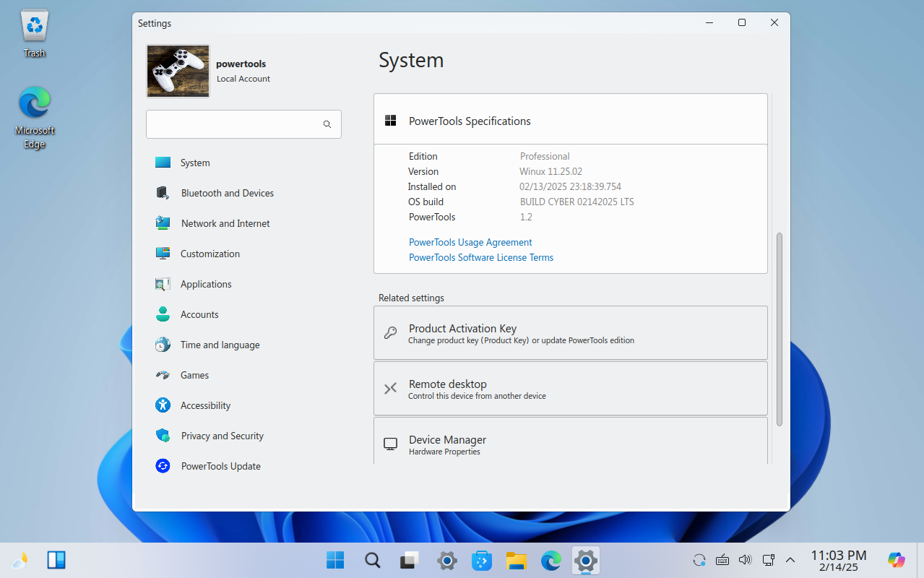This screenshot has width=924, height=578.
Task: Click the Accounts person icon
Action: click(163, 314)
